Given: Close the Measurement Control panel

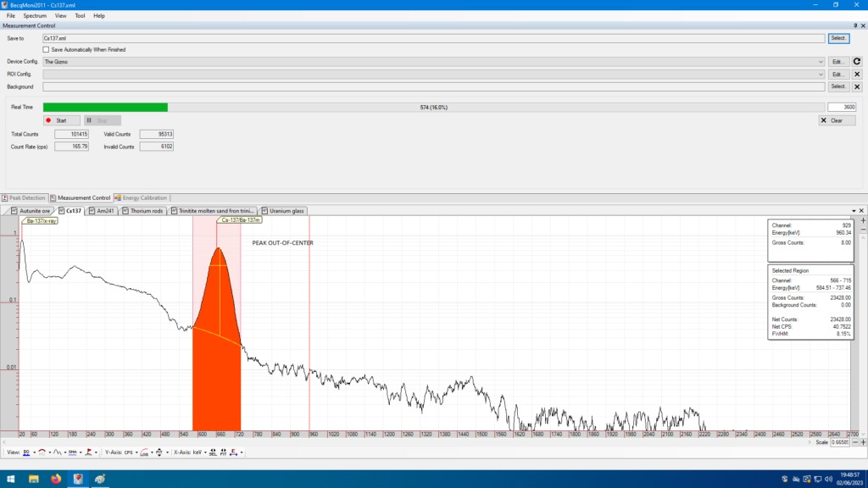Looking at the screenshot, I should click(x=863, y=25).
